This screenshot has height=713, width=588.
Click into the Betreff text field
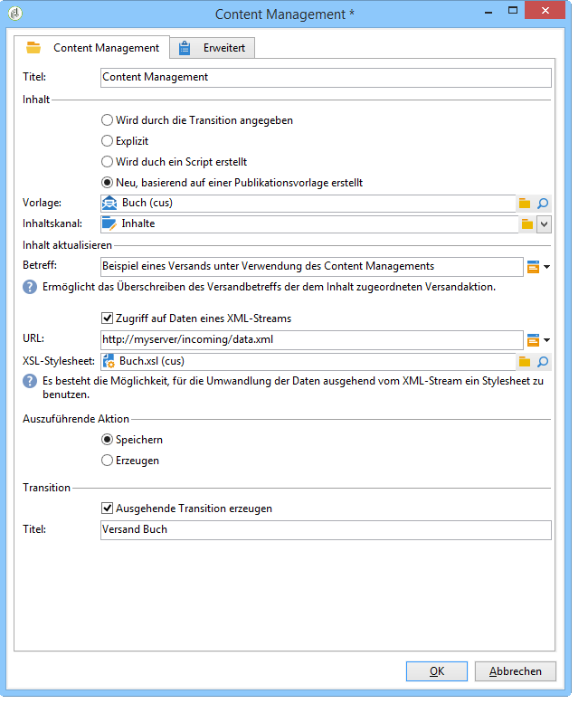click(x=311, y=266)
